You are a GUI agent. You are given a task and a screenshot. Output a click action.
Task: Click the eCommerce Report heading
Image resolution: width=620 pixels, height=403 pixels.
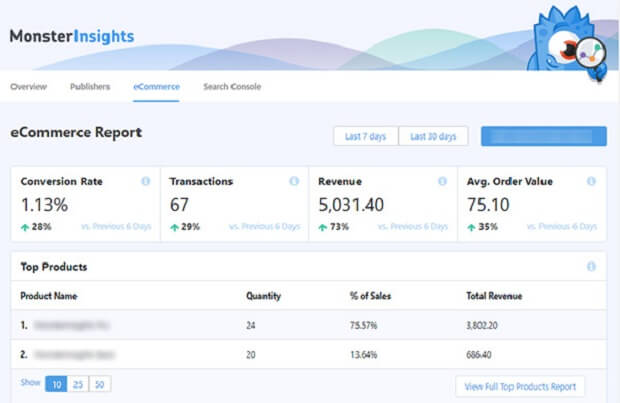76,132
